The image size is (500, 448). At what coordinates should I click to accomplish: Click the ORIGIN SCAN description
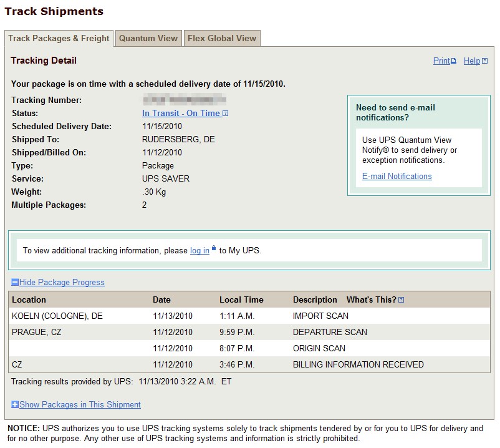coord(319,348)
